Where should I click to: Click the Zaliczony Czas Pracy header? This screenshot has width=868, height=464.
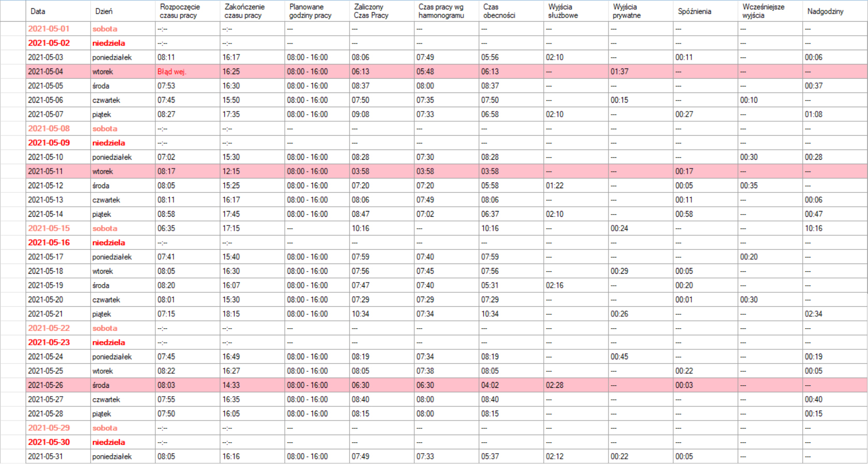click(382, 11)
